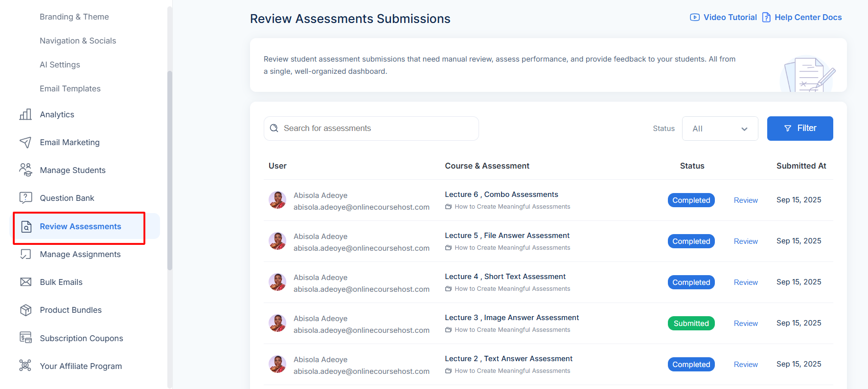Click the Review Assessments document icon
The height and width of the screenshot is (389, 868).
tap(26, 226)
